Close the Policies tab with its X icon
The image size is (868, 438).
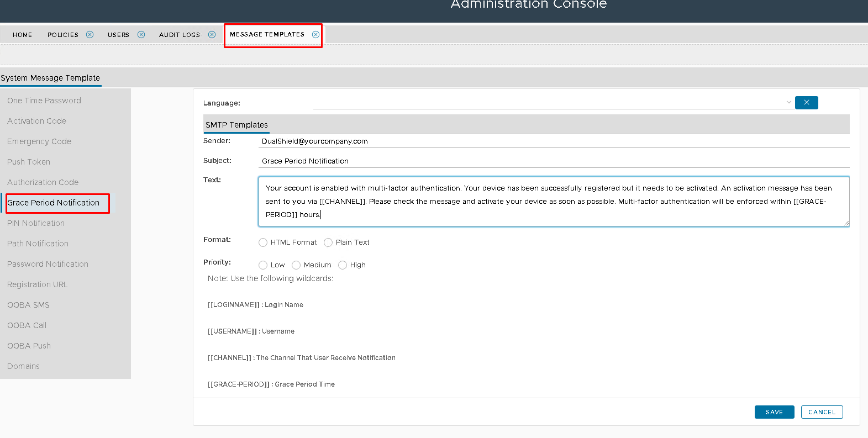pyautogui.click(x=90, y=34)
